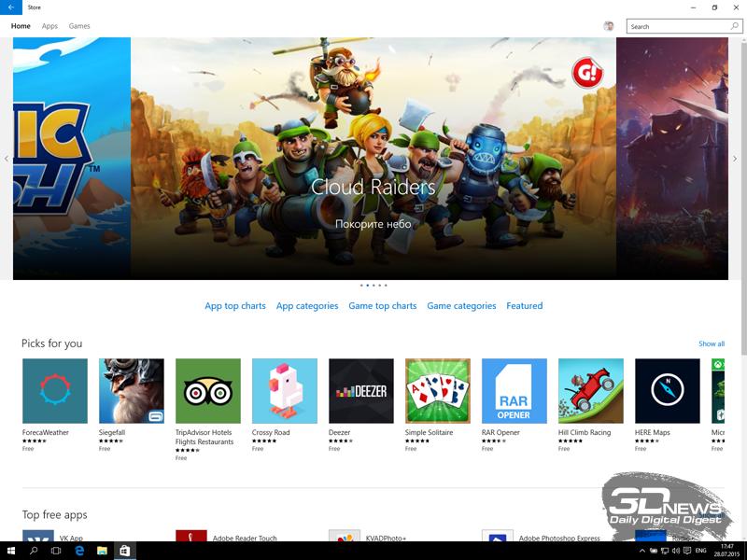
Task: Select the first carousel page dot
Action: 361,286
